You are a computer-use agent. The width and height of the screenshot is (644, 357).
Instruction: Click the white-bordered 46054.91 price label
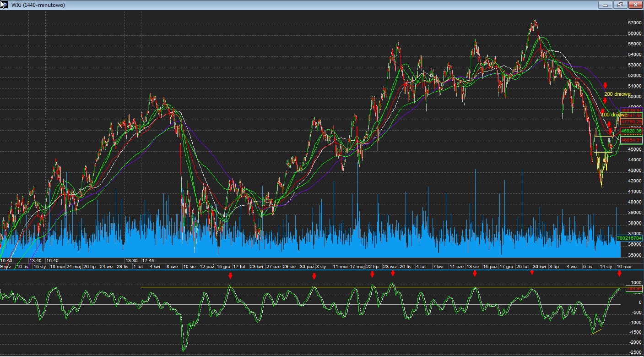631,140
